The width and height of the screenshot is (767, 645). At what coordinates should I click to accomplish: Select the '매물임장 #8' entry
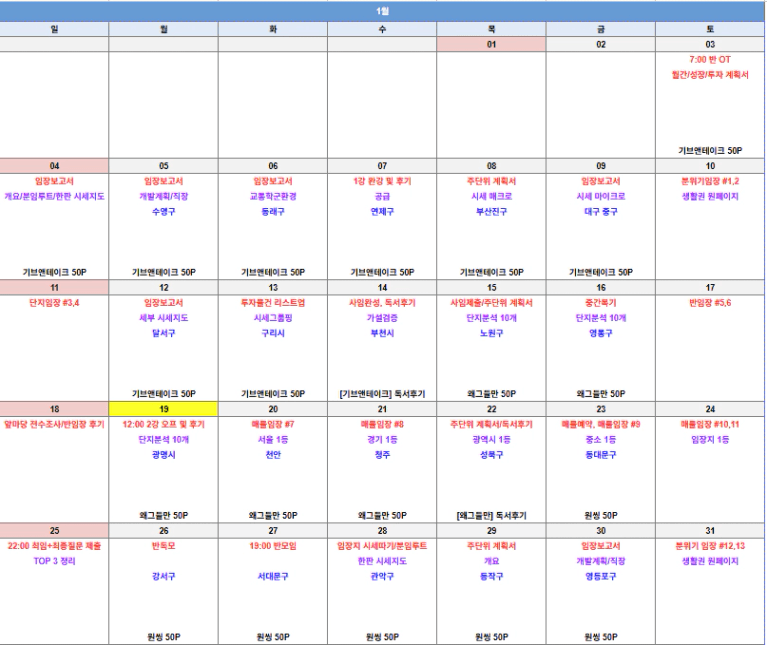tap(382, 424)
